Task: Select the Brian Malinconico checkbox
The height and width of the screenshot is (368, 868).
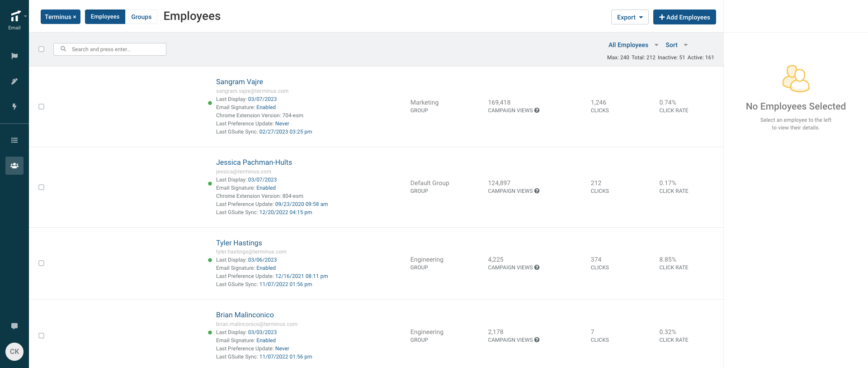Action: [x=42, y=336]
